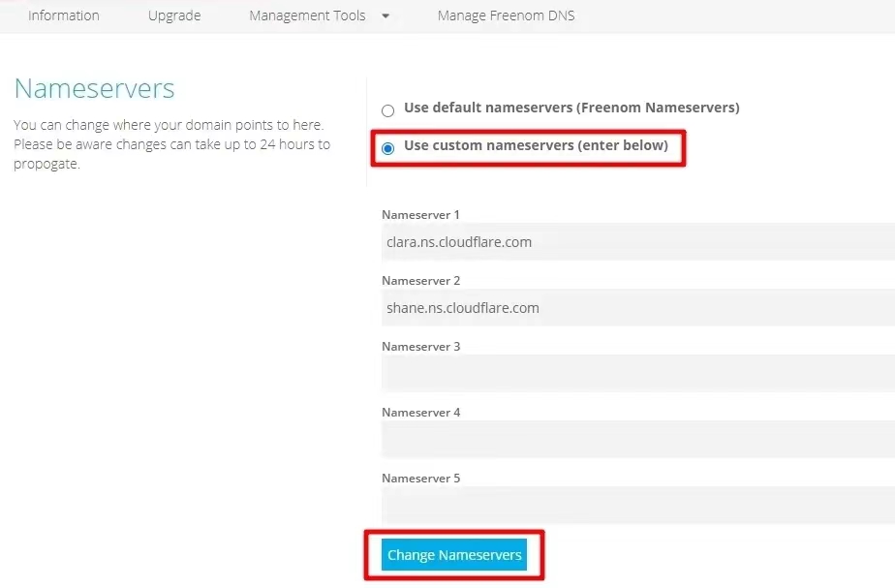Open the Information tab
895x588 pixels.
(64, 15)
